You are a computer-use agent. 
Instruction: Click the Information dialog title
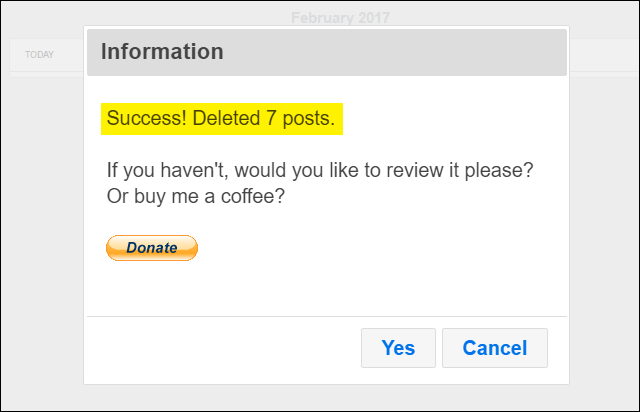(x=162, y=51)
